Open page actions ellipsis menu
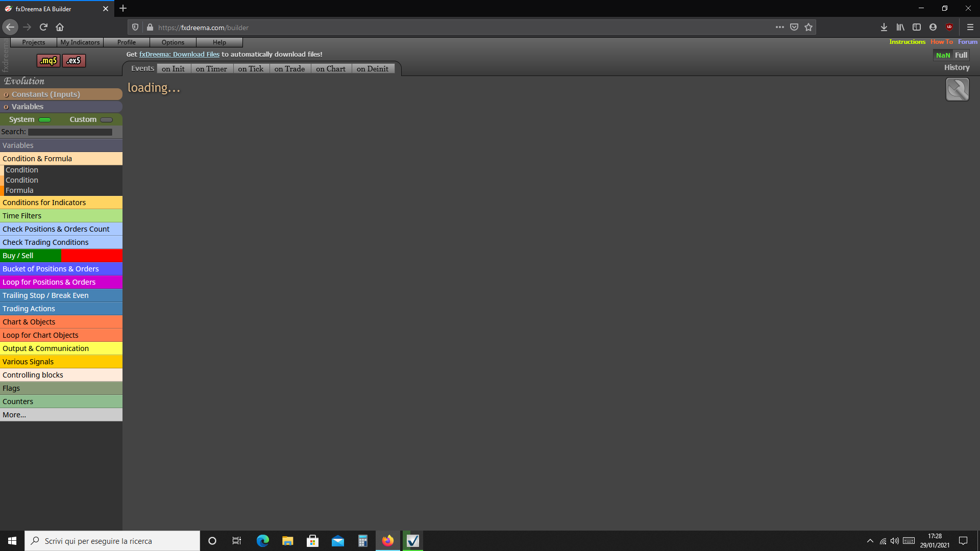Viewport: 980px width, 551px height. click(x=780, y=28)
